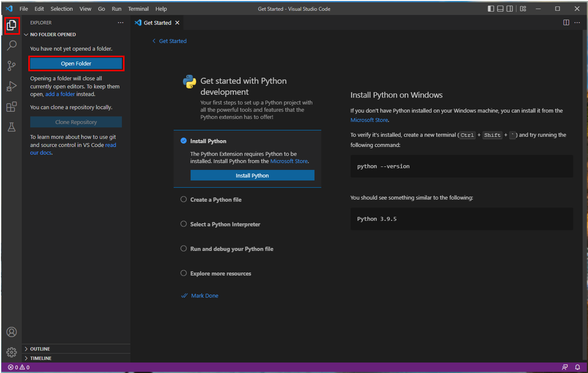Open the Search view icon

[11, 45]
